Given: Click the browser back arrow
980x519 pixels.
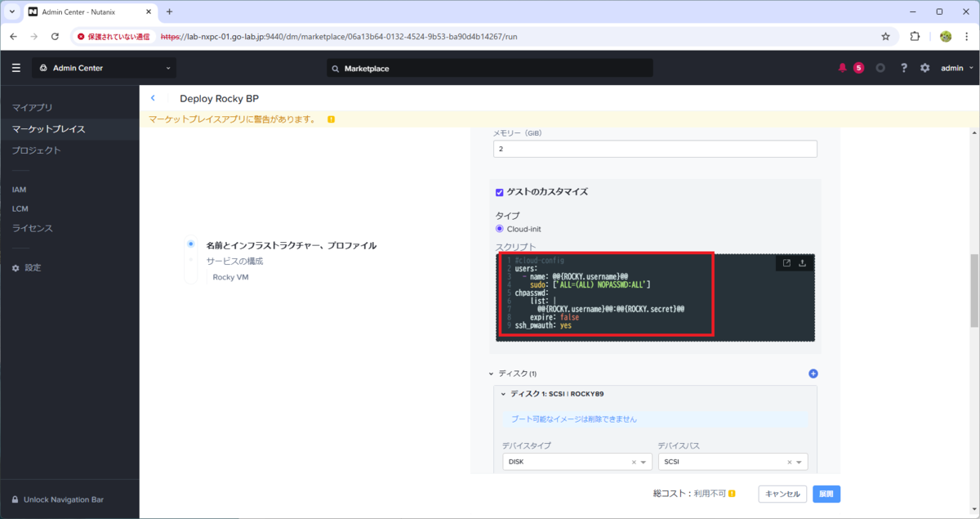Looking at the screenshot, I should [x=13, y=36].
